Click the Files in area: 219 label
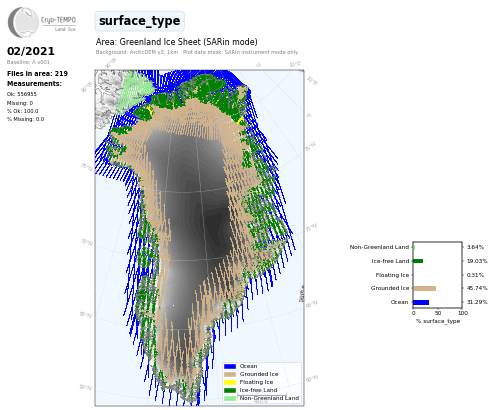Screen dimensions: 492x410 (x=37, y=74)
